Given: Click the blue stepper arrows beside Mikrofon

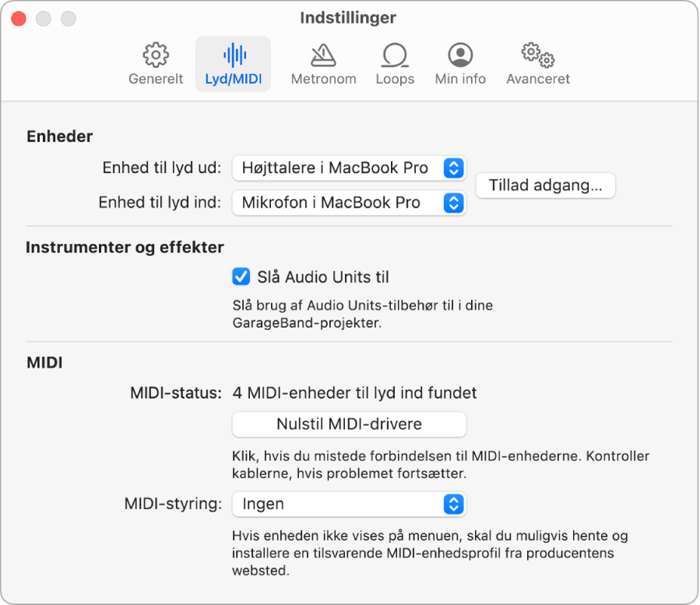Looking at the screenshot, I should [454, 202].
